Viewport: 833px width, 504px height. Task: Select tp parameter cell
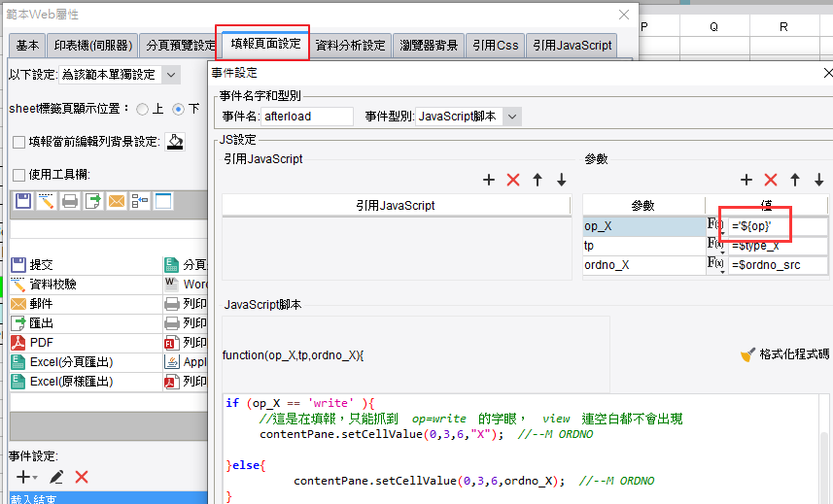643,246
